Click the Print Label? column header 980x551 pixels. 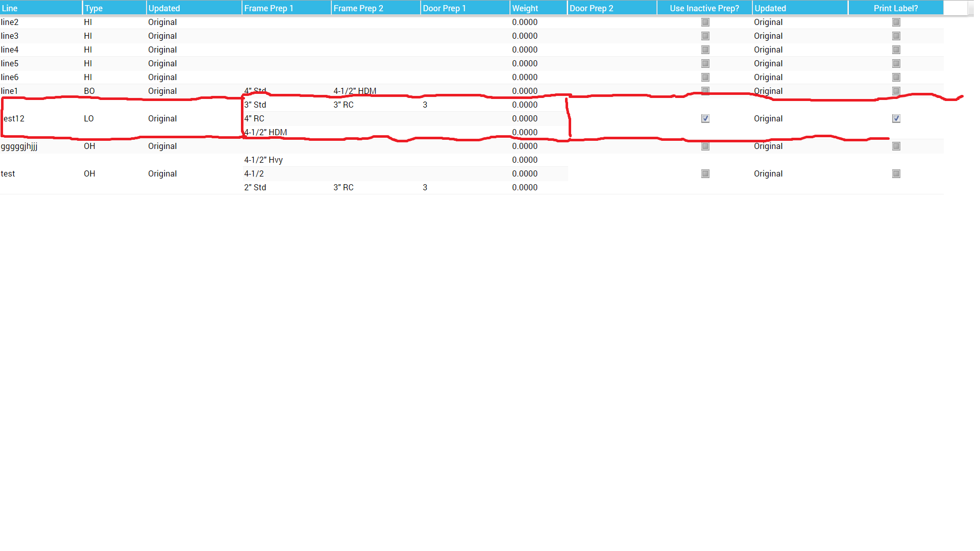coord(895,8)
